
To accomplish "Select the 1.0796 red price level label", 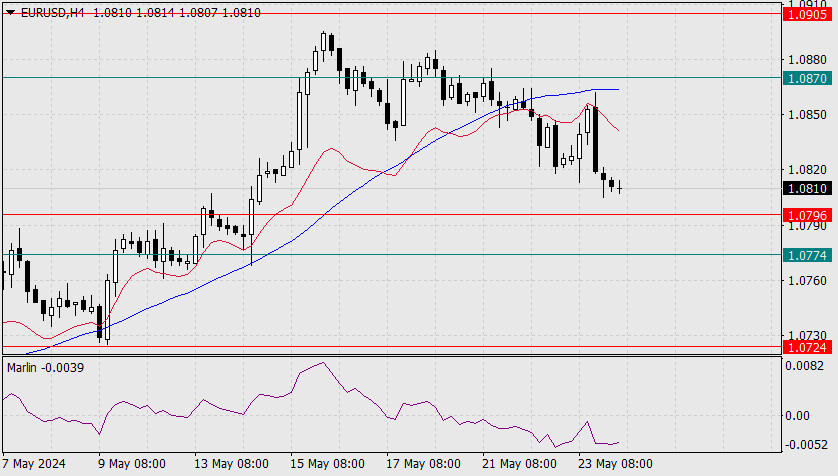I will [x=808, y=215].
